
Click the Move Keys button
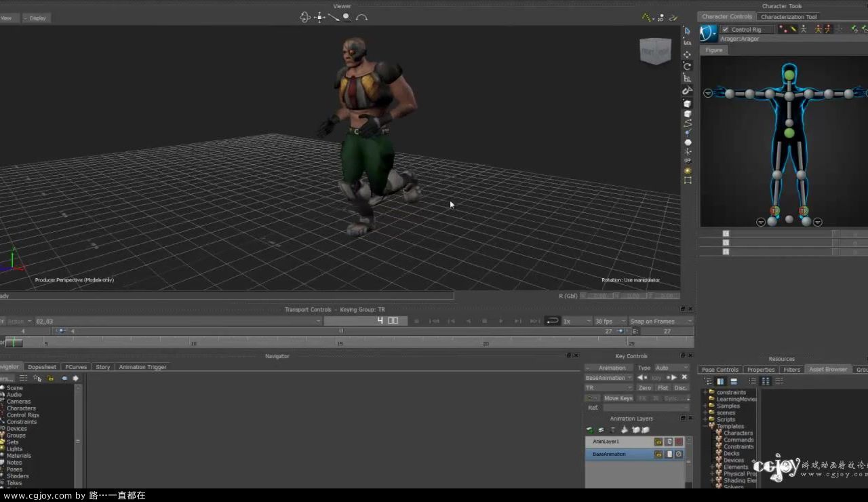pyautogui.click(x=618, y=398)
